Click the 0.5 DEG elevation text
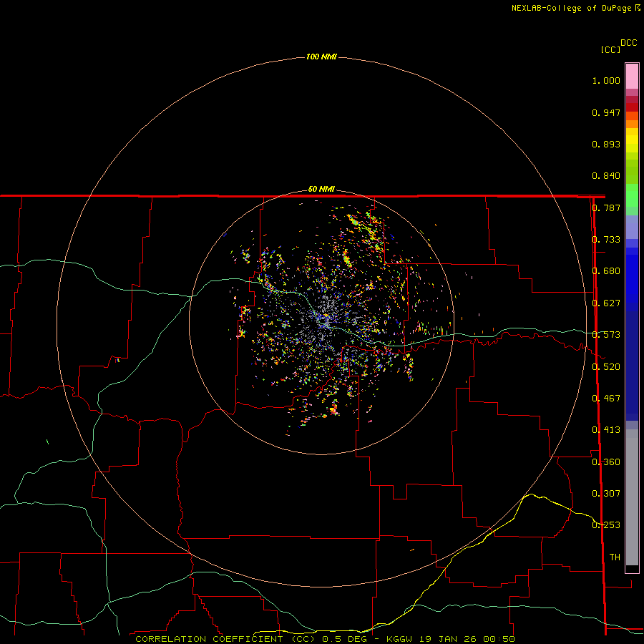Viewport: 644px width, 644px height. pos(344,639)
